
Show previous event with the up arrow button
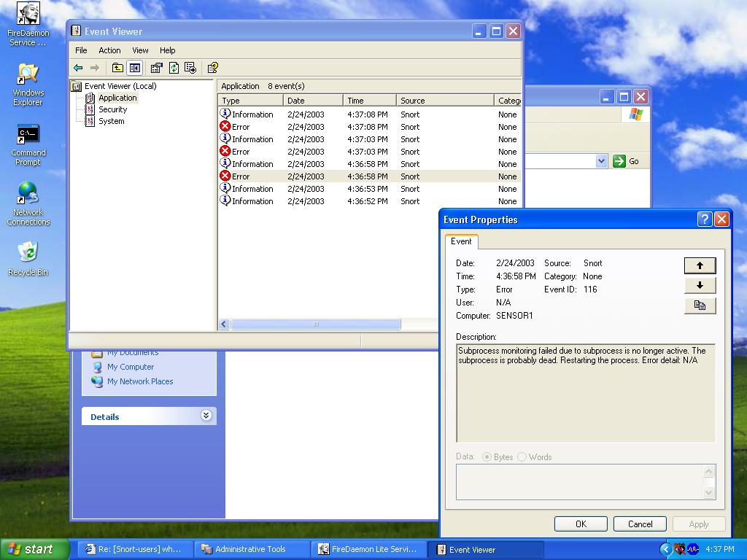pyautogui.click(x=700, y=265)
